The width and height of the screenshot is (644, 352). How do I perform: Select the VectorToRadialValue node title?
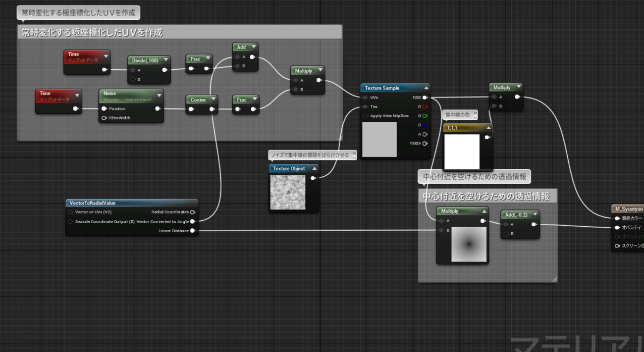(93, 203)
